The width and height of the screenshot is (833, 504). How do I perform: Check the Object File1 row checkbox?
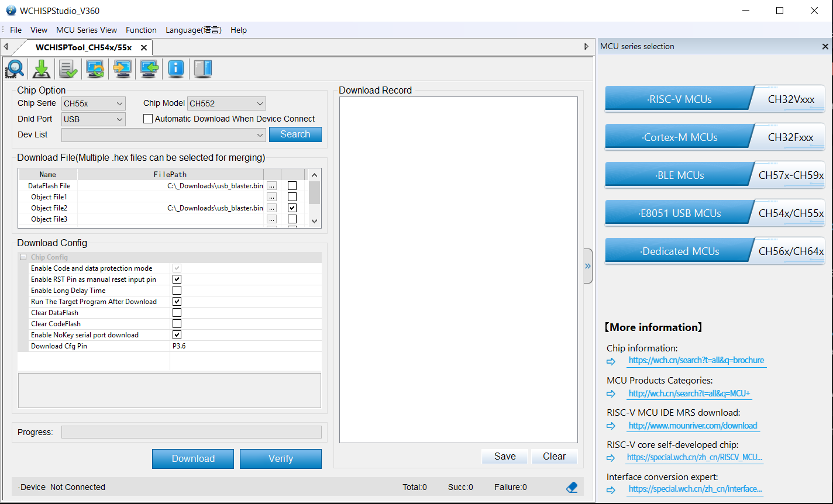coord(292,196)
